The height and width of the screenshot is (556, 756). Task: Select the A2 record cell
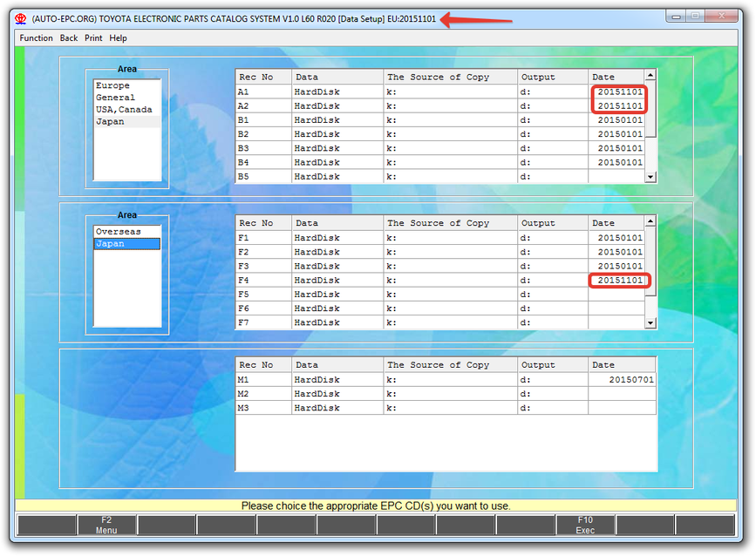coord(263,105)
